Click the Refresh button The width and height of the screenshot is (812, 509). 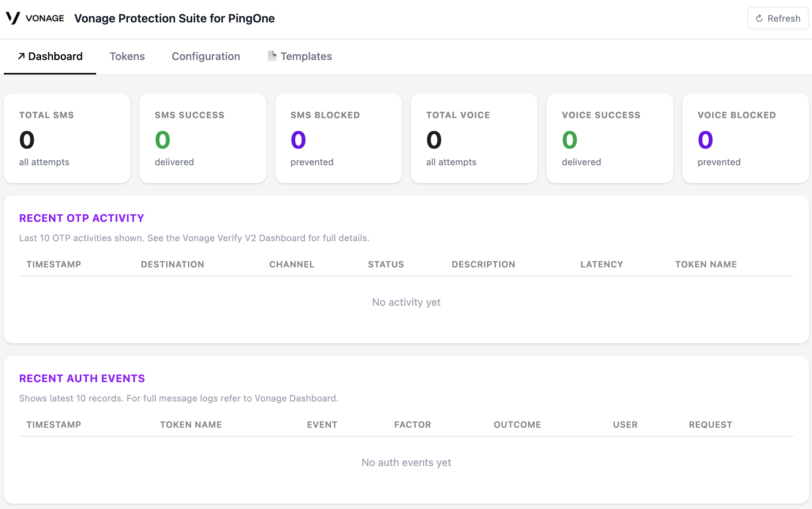tap(777, 18)
